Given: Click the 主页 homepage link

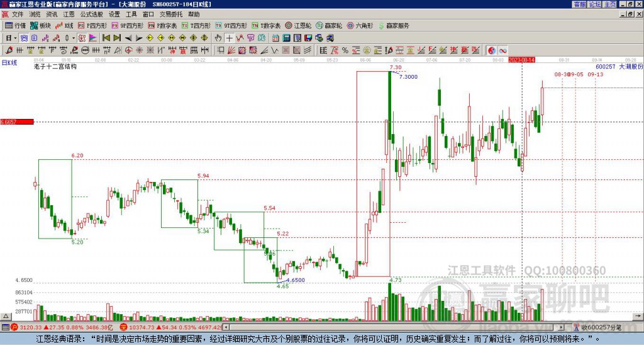Looking at the screenshot, I should (609, 4).
